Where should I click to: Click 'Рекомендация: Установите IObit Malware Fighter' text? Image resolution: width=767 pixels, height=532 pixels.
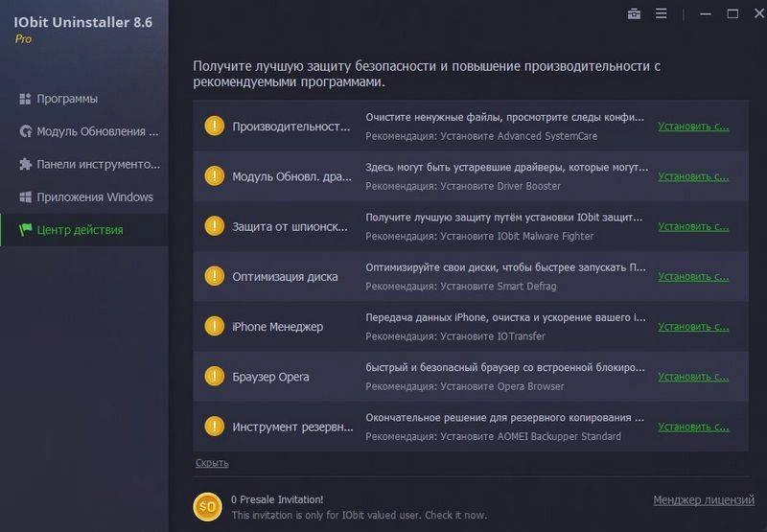click(479, 237)
